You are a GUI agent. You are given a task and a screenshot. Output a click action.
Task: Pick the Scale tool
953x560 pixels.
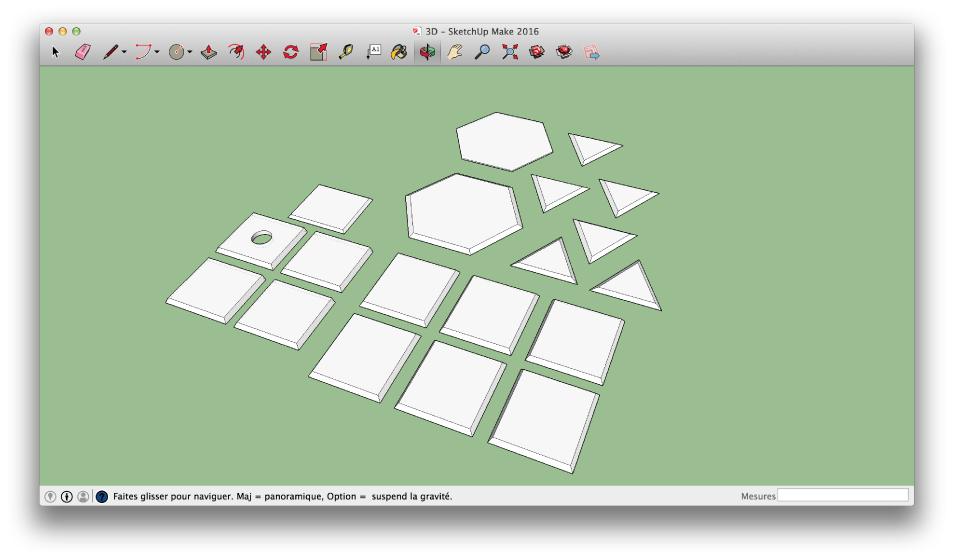(318, 52)
